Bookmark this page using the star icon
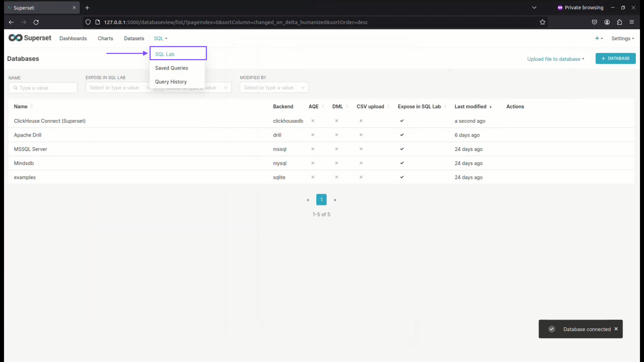This screenshot has width=644, height=362. (543, 22)
